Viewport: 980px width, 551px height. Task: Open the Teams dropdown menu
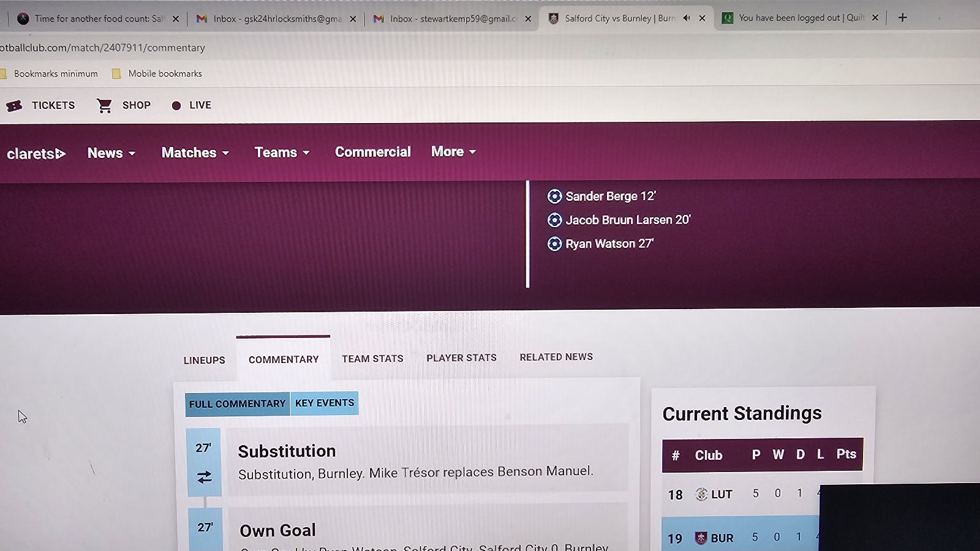(x=282, y=152)
